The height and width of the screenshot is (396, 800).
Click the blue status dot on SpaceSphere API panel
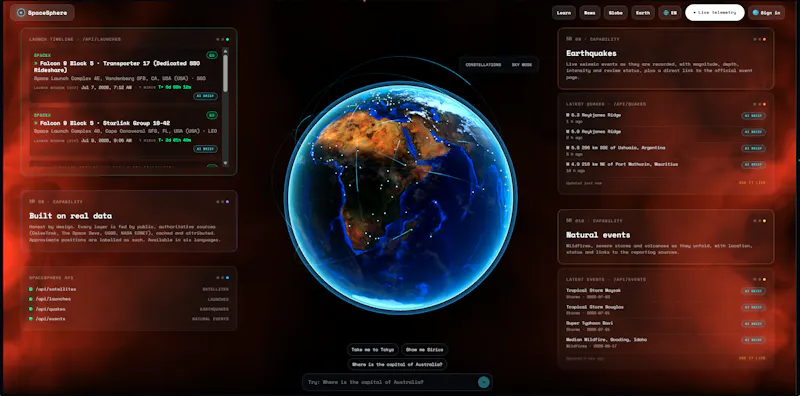tap(228, 278)
